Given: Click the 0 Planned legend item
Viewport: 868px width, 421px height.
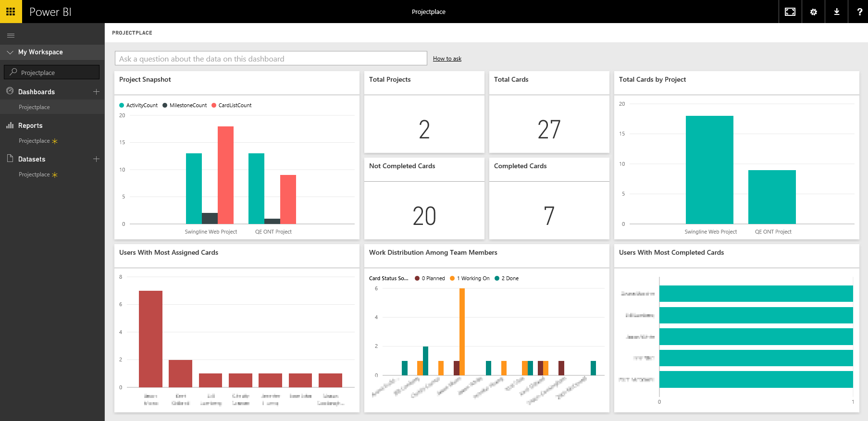Looking at the screenshot, I should [x=430, y=278].
